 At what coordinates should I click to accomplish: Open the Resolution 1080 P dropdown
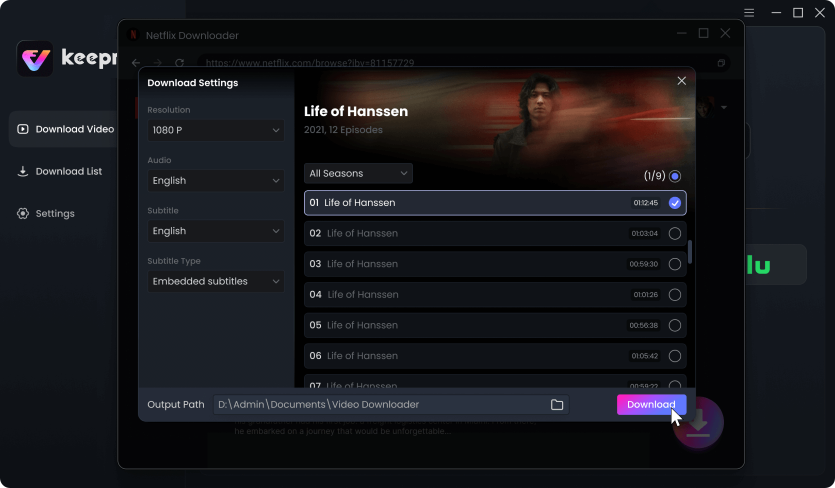coord(216,130)
